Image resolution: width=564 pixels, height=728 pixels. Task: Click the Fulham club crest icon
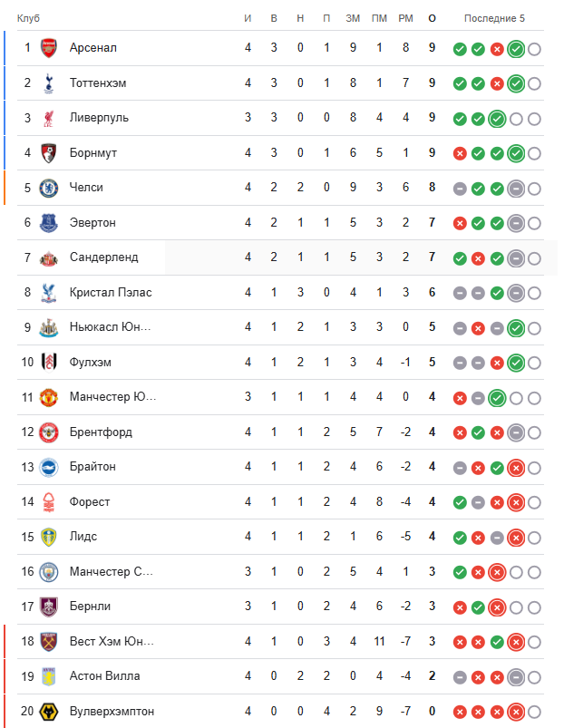[49, 363]
